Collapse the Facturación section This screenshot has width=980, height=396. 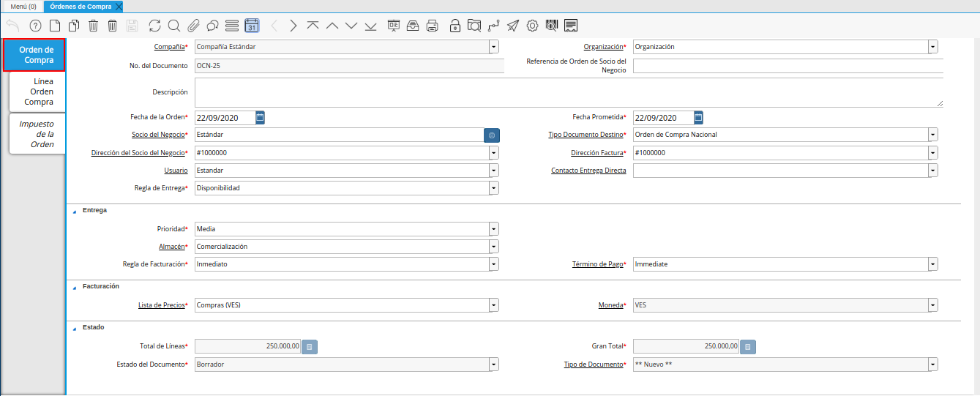(74, 287)
